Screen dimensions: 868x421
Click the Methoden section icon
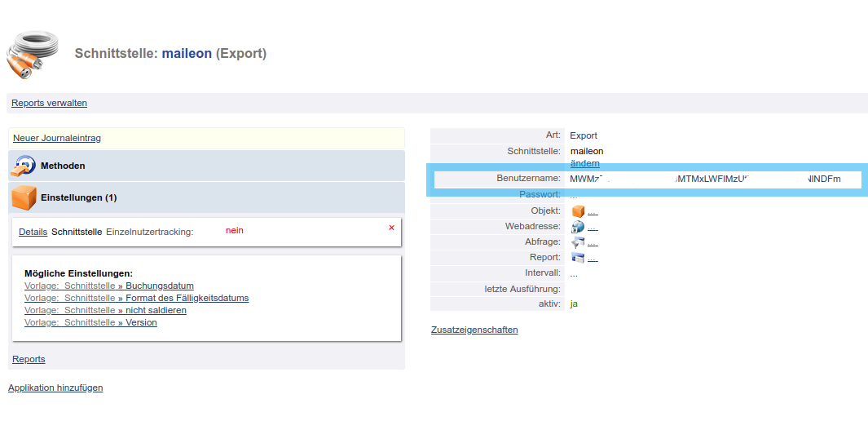click(23, 166)
